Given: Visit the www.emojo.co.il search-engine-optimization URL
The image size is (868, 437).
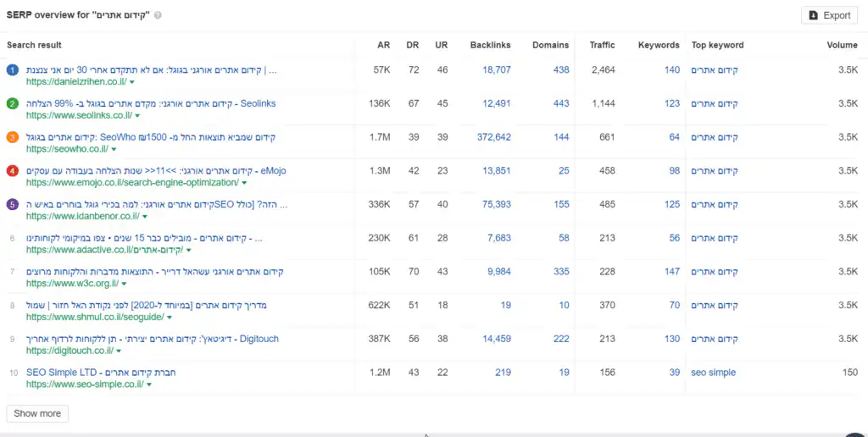Looking at the screenshot, I should tap(132, 182).
